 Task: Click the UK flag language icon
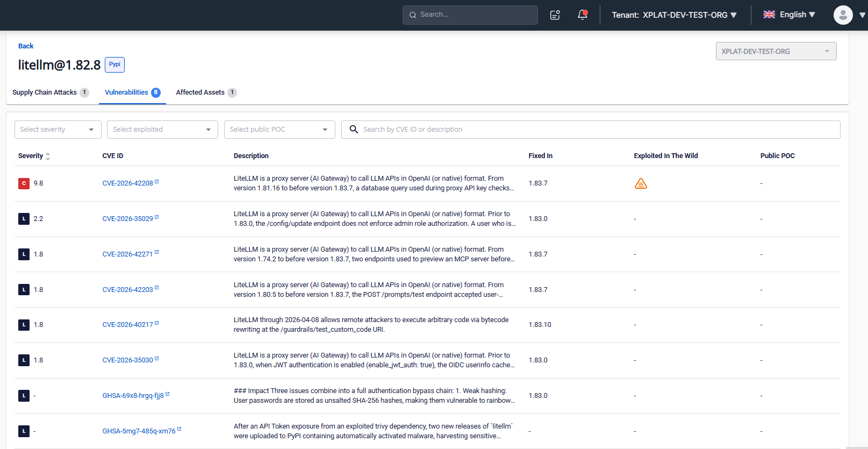tap(769, 15)
